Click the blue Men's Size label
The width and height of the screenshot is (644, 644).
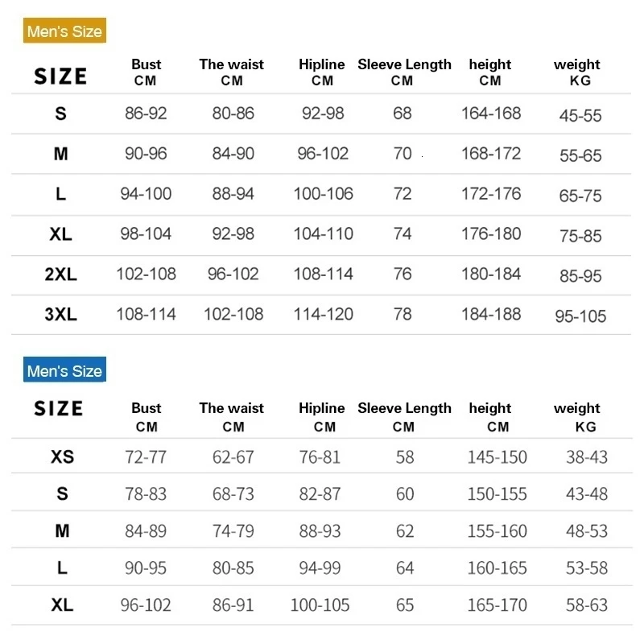click(64, 369)
